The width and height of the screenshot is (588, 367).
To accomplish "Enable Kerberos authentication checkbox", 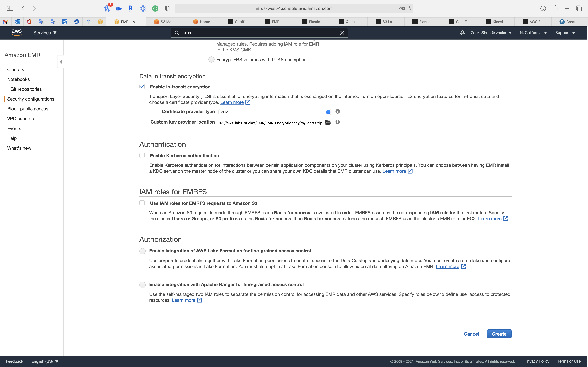I will click(142, 155).
